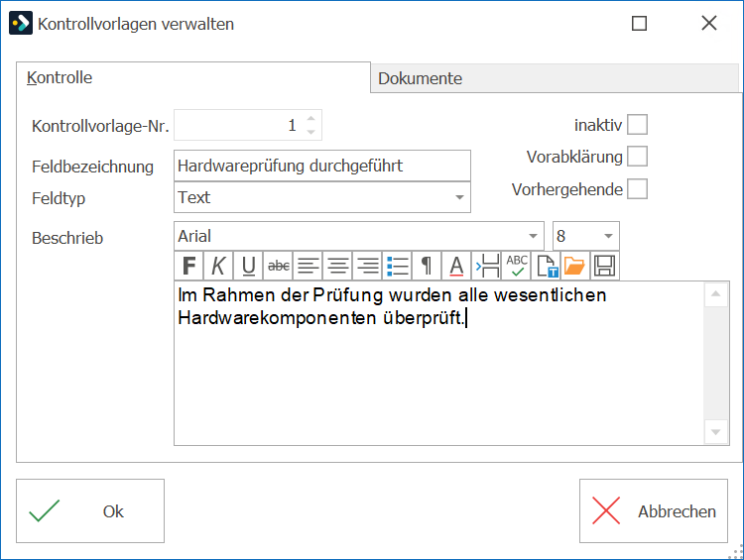Align text left

(308, 266)
